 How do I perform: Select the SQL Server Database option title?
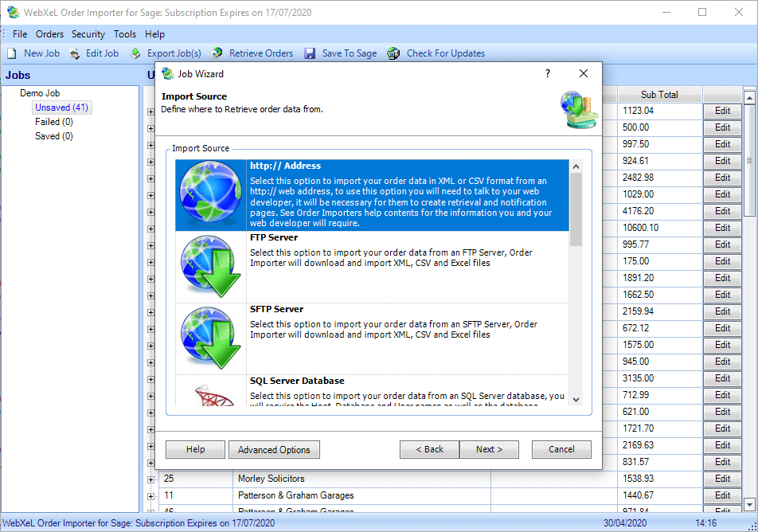[297, 381]
